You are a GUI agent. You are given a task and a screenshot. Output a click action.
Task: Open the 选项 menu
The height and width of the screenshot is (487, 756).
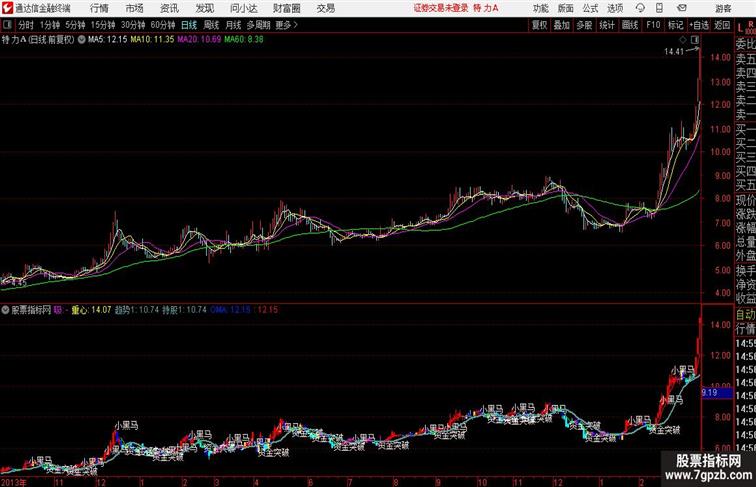point(615,8)
